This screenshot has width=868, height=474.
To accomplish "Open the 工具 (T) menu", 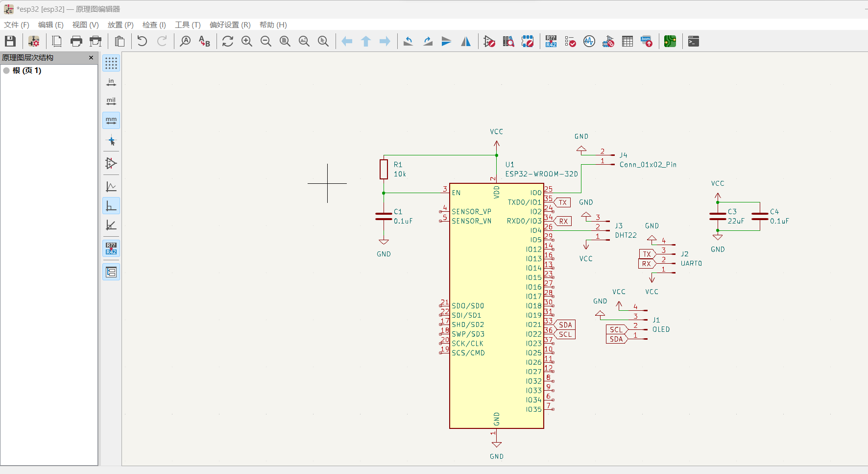I will point(188,25).
